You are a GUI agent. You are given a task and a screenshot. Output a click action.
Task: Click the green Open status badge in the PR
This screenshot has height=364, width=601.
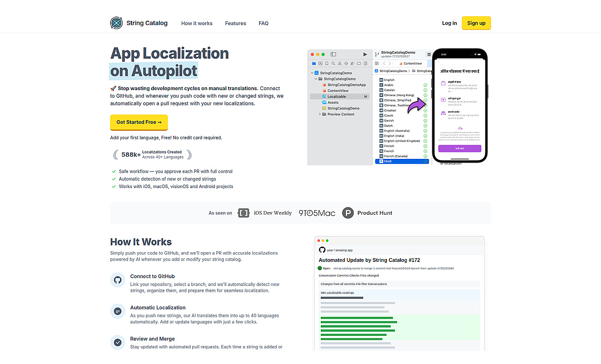point(324,268)
